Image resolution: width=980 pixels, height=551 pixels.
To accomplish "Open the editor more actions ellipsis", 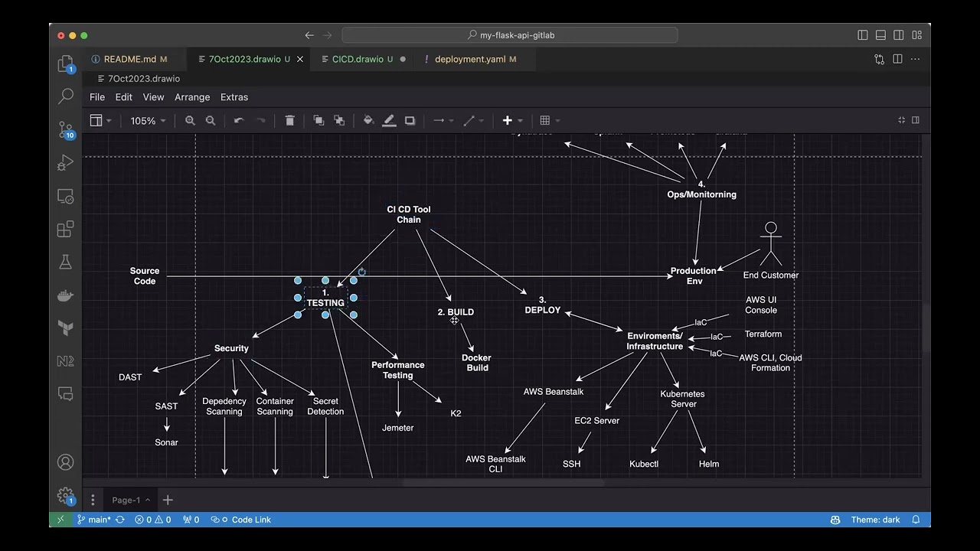I will click(916, 59).
